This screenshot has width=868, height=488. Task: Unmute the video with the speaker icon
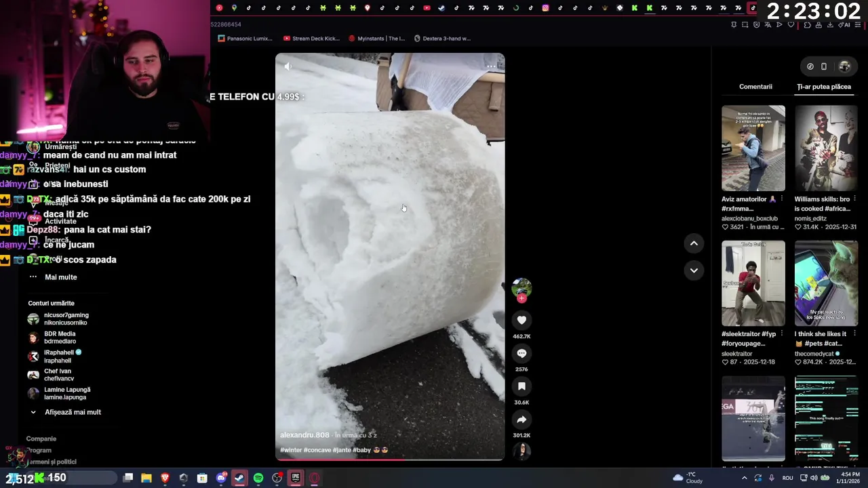click(288, 66)
